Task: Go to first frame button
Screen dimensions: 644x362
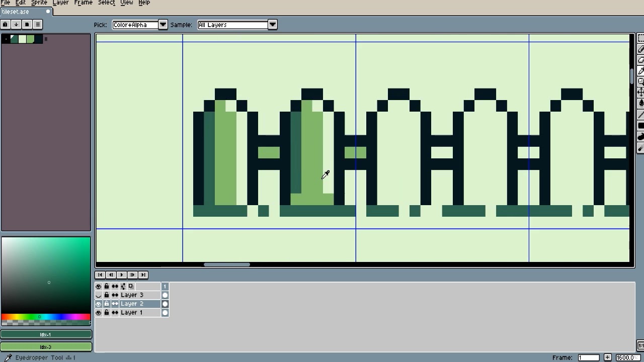Action: click(100, 275)
